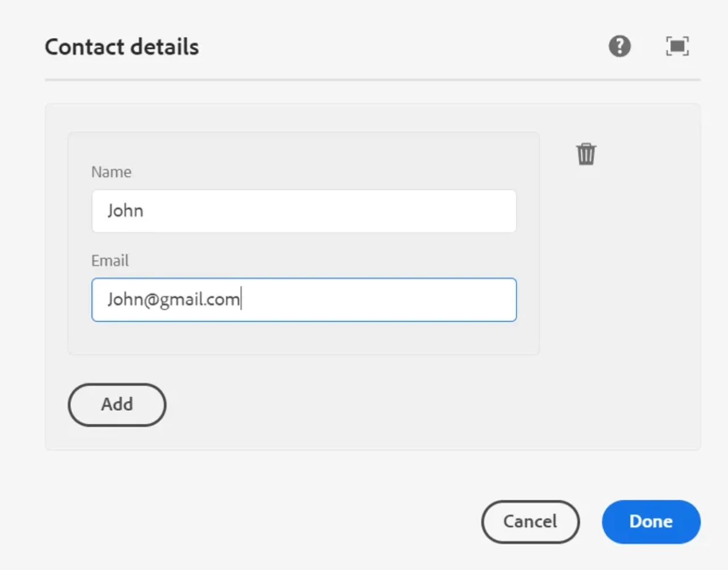Click the Email field label

pos(110,261)
